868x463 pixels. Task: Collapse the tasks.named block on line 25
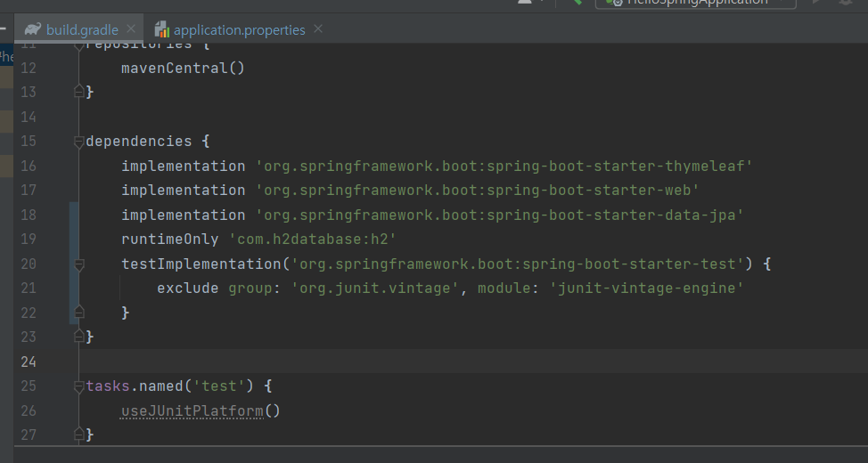78,386
